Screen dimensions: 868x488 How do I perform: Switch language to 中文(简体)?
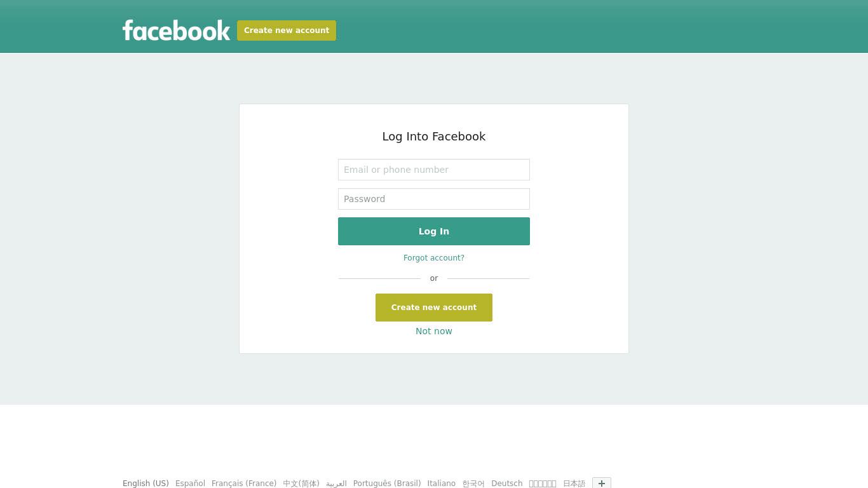[x=301, y=484]
